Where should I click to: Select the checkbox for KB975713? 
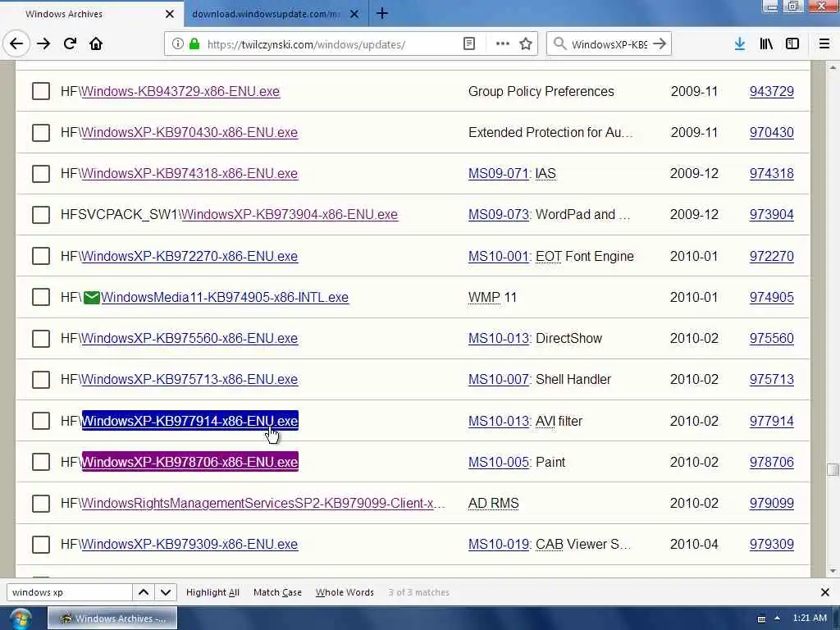(x=41, y=379)
